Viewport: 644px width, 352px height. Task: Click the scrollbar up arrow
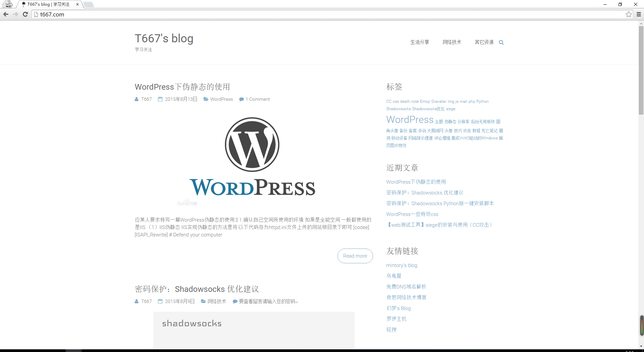point(641,24)
